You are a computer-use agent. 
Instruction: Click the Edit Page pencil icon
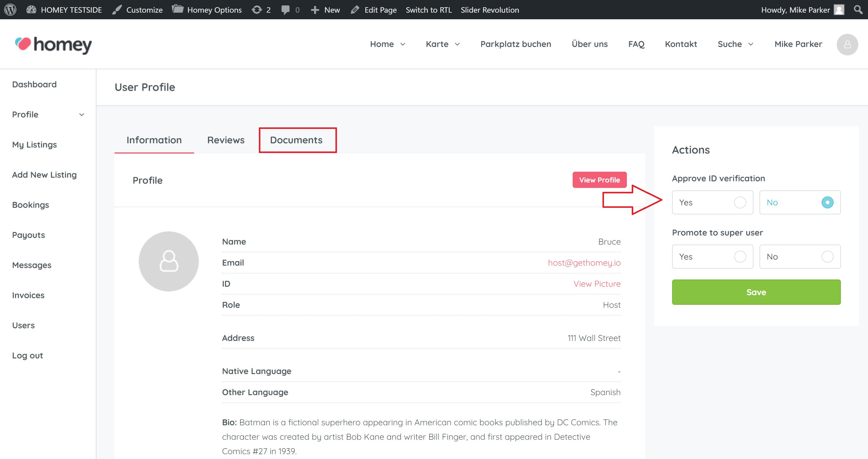coord(355,10)
